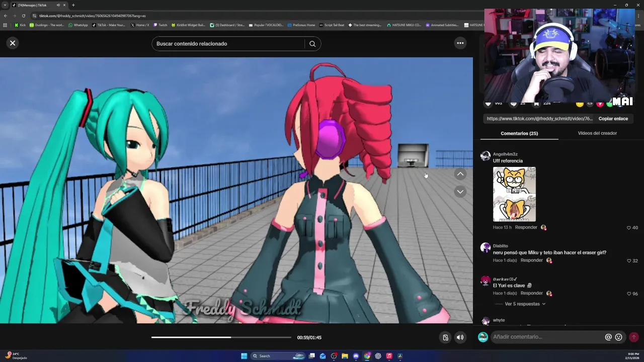Open the Script Tail Beat bookmark

tap(332, 25)
